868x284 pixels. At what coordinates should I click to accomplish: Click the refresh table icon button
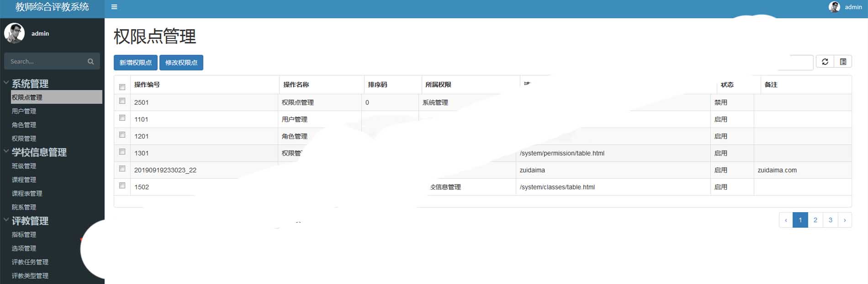(x=825, y=62)
